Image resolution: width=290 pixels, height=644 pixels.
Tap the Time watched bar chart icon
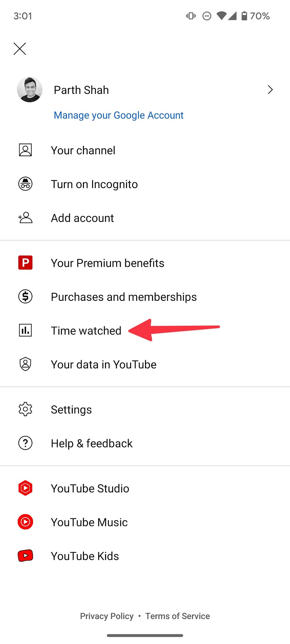pos(26,330)
